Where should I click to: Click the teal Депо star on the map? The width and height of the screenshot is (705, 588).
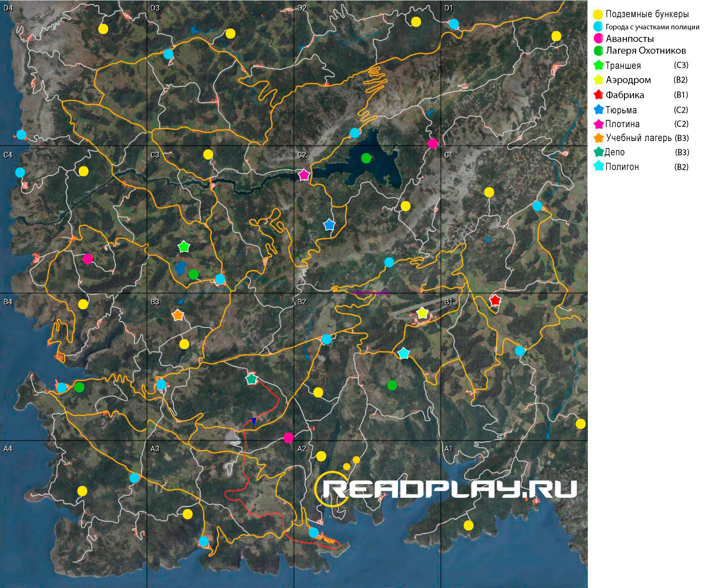[251, 379]
